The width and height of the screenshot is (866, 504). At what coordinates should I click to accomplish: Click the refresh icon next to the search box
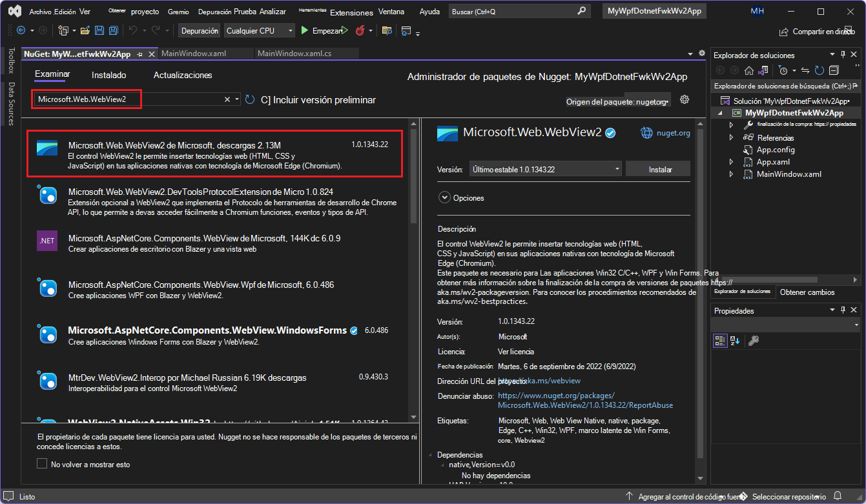tap(251, 100)
